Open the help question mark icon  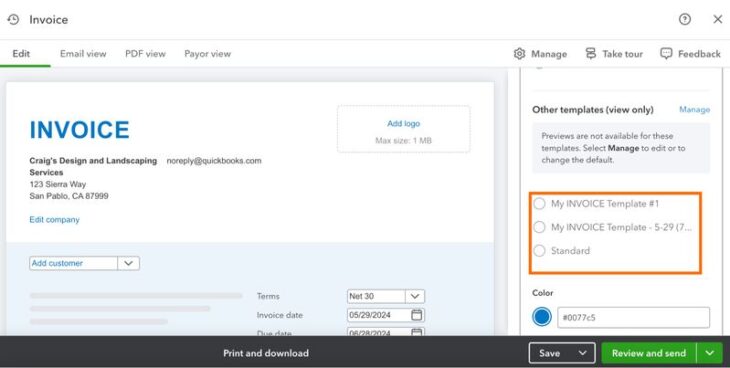(684, 19)
